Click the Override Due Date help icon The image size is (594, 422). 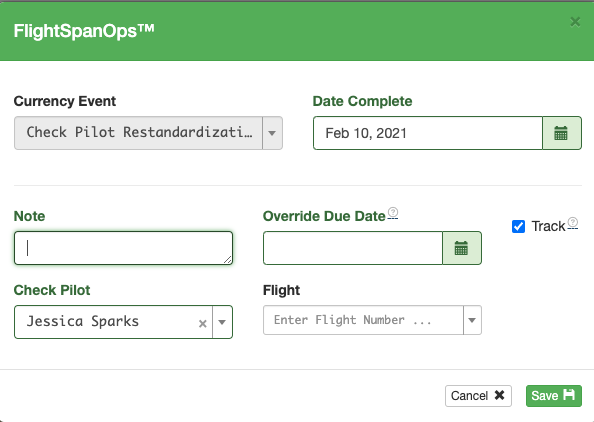coord(393,212)
